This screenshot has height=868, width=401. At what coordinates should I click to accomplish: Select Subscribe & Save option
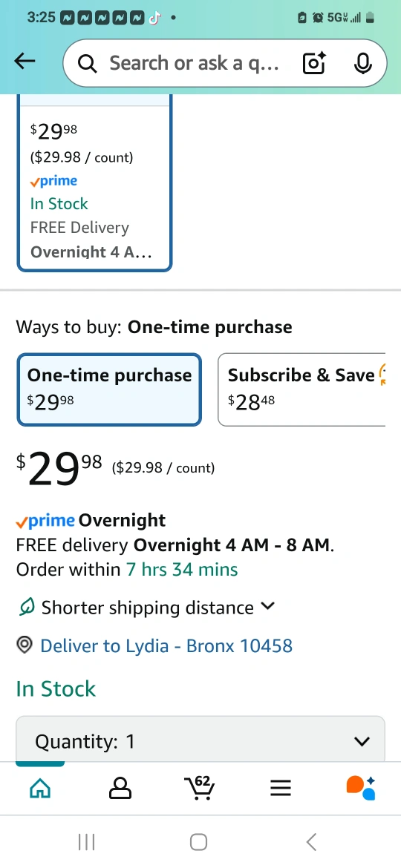click(301, 389)
